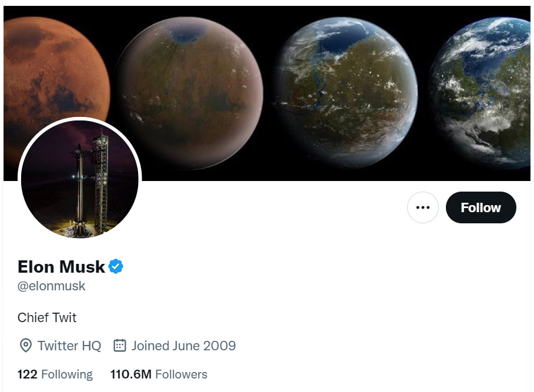
Task: Click the Follow button to follow Elon Musk
Action: click(x=481, y=207)
